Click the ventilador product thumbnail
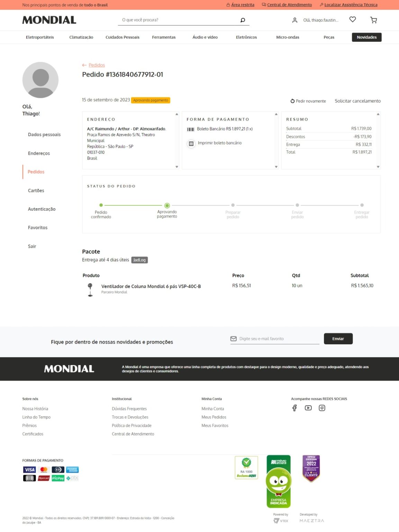The height and width of the screenshot is (532, 399). click(90, 290)
